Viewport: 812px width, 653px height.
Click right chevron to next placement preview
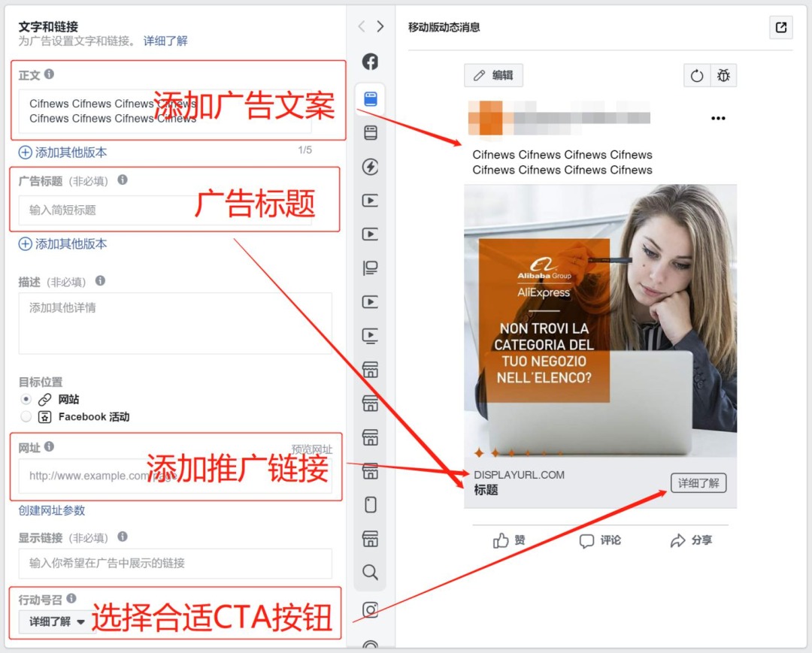point(380,24)
